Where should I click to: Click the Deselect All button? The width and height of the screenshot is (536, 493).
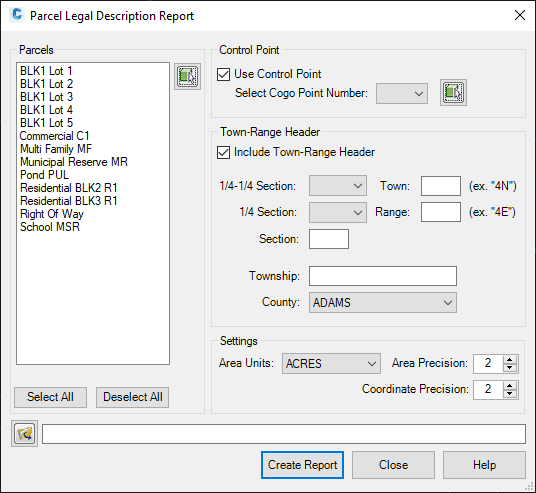coord(133,397)
